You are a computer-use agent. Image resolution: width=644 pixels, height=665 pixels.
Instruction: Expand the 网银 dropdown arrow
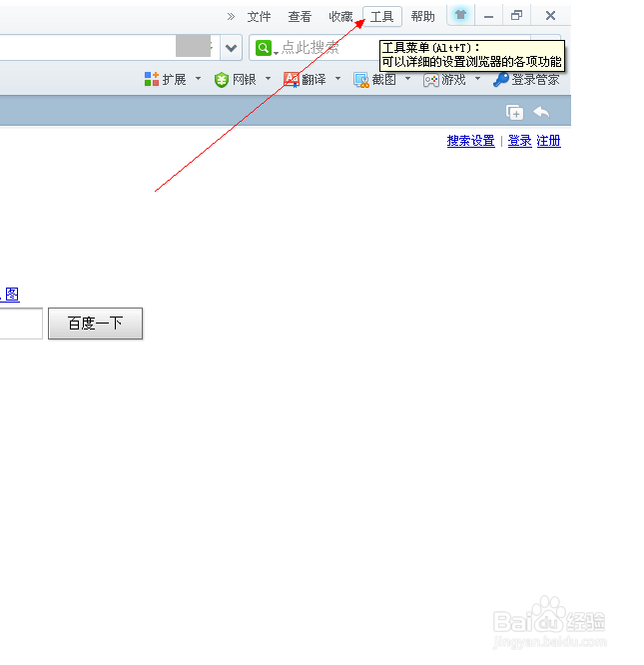point(268,79)
